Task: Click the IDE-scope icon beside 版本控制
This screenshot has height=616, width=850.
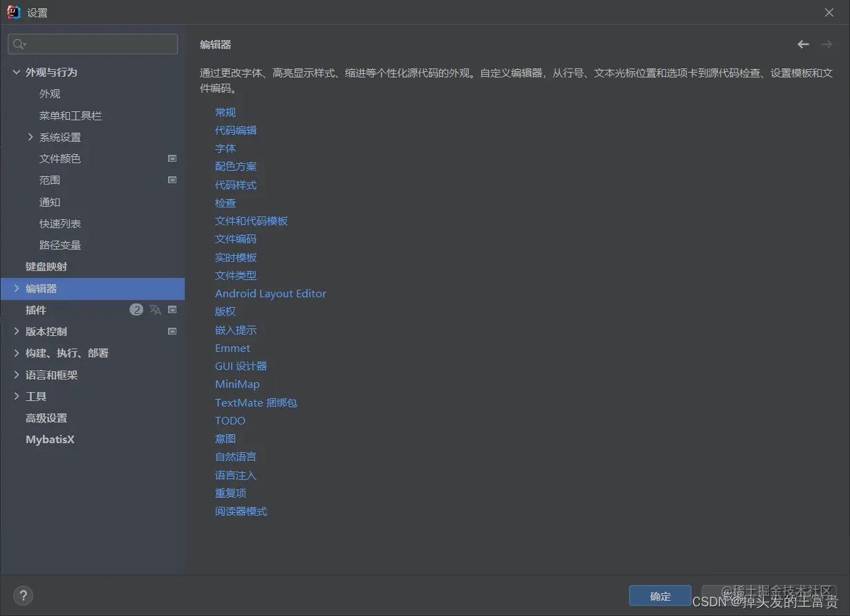Action: coord(172,331)
